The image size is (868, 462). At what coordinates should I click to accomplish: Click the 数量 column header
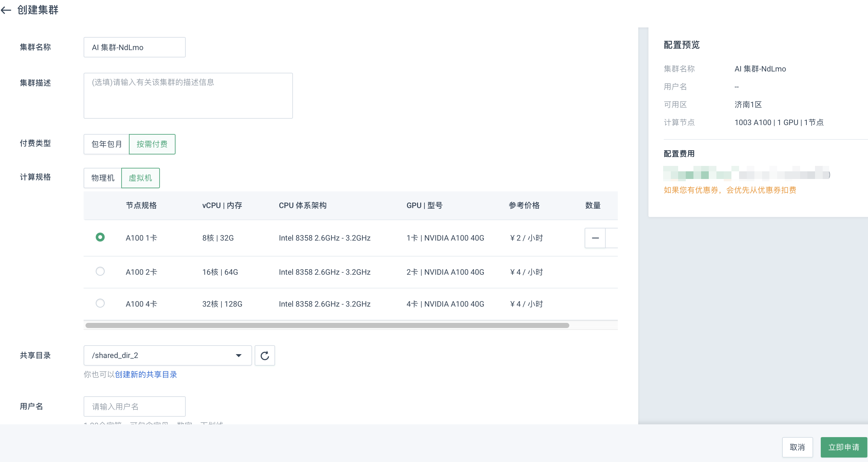pyautogui.click(x=593, y=205)
